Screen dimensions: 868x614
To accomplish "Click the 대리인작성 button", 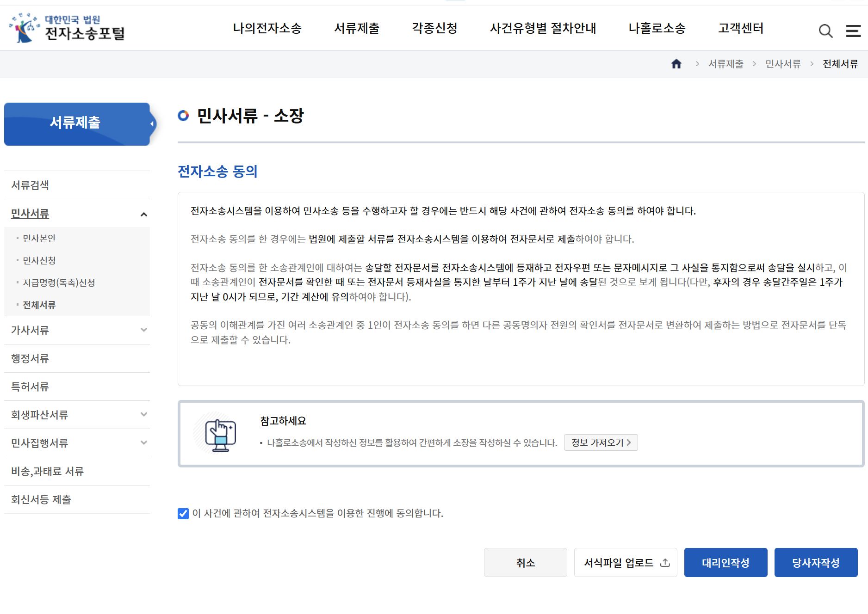I will click(725, 563).
